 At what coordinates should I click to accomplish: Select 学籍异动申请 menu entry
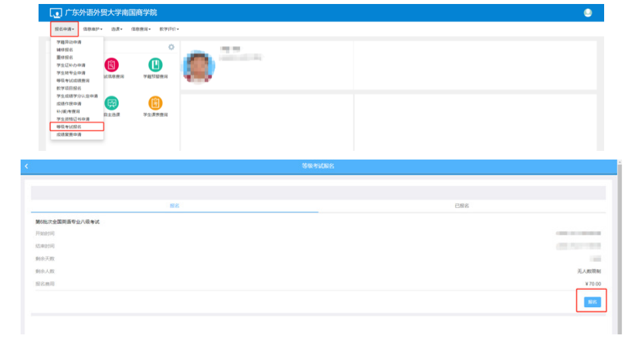point(69,43)
